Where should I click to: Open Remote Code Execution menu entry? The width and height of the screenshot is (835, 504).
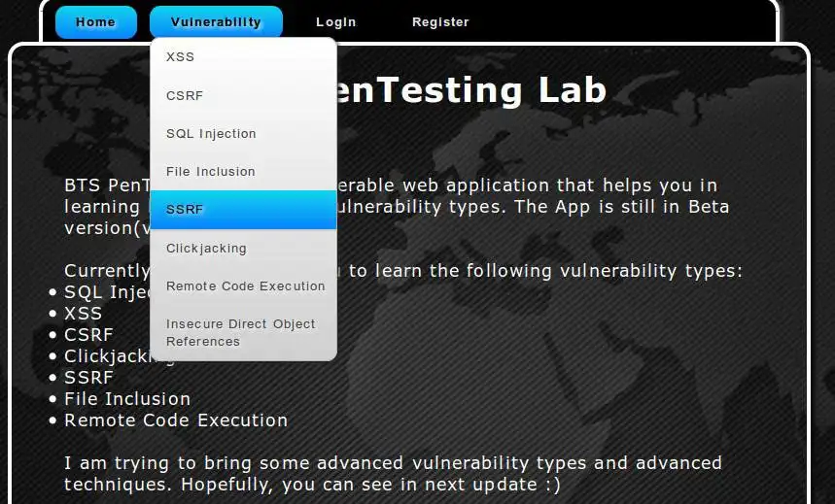click(x=245, y=286)
